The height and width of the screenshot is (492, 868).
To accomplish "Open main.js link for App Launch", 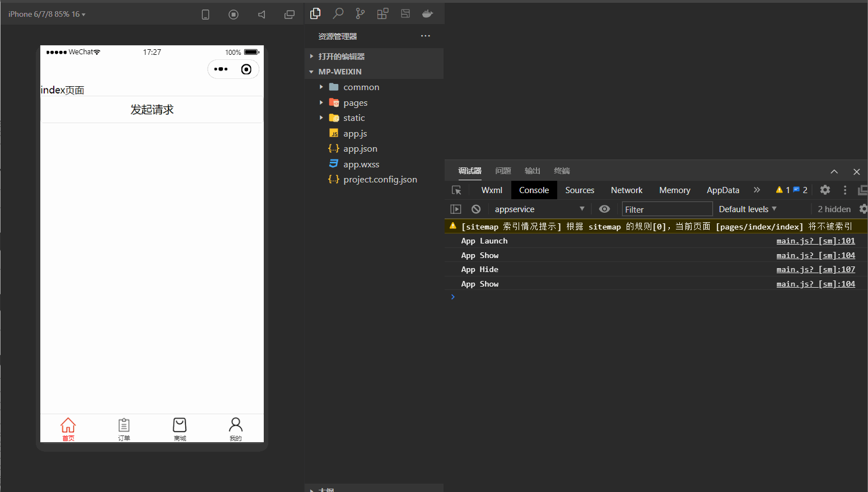I will [815, 241].
